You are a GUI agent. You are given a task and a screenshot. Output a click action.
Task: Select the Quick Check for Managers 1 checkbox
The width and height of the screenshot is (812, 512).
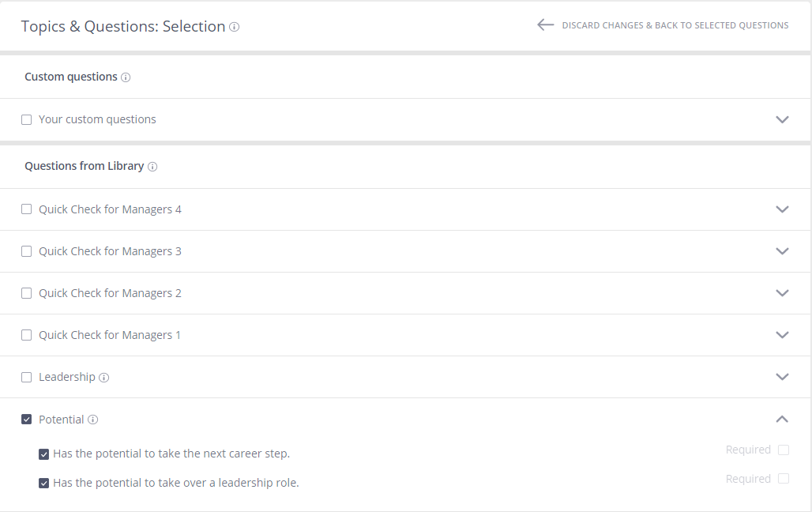click(x=26, y=335)
